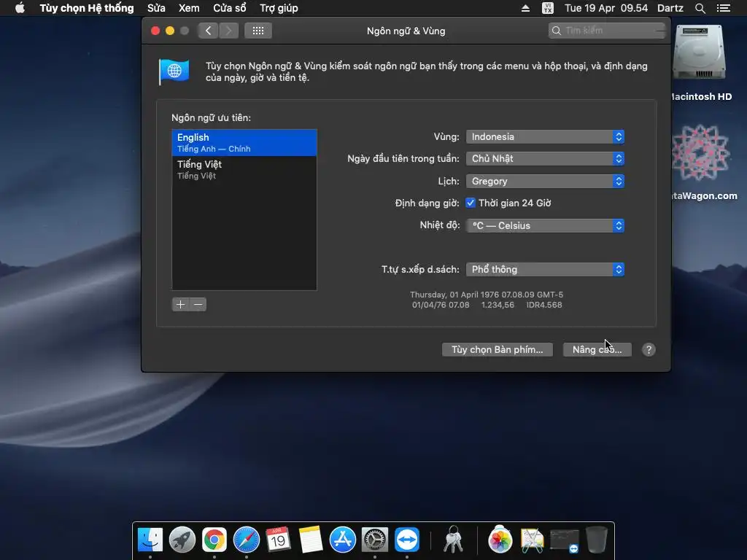Select Tiếng Việt in preferred languages list
Image resolution: width=747 pixels, height=560 pixels.
(x=244, y=169)
